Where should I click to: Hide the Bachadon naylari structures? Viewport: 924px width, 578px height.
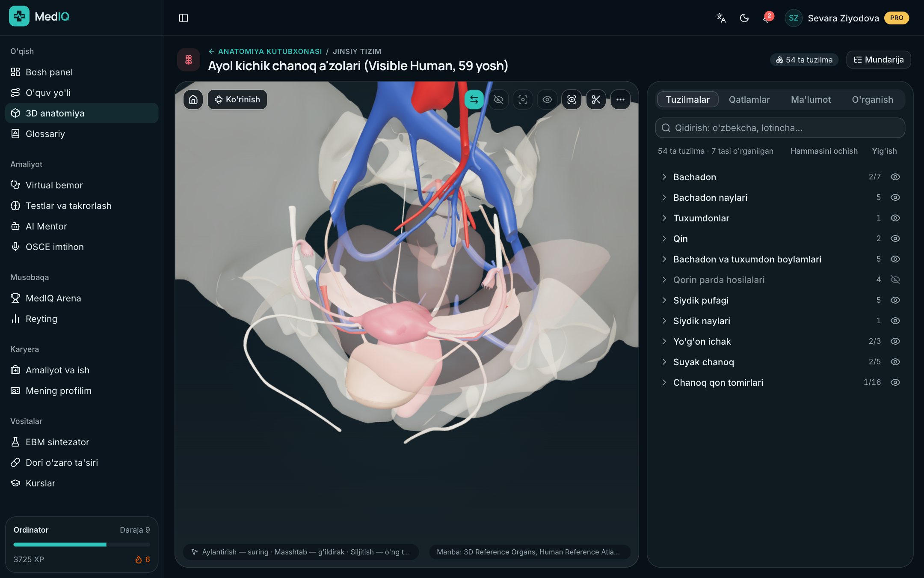coord(895,197)
